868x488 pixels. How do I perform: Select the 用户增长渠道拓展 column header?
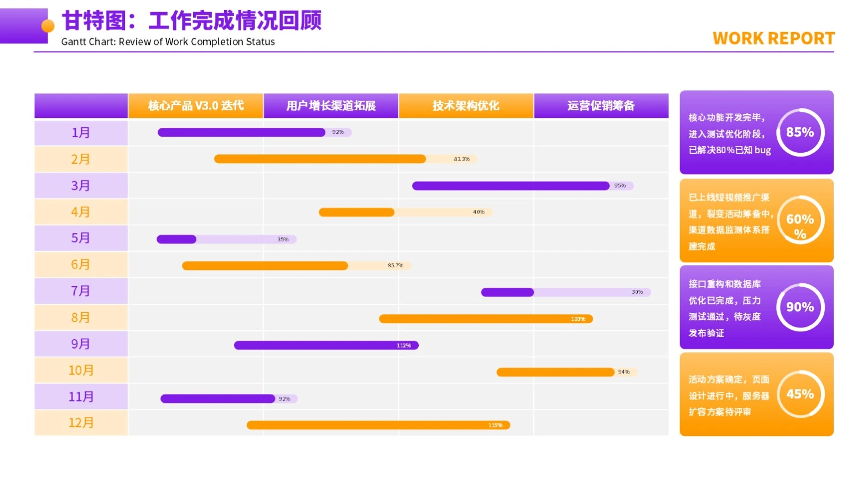pos(331,106)
